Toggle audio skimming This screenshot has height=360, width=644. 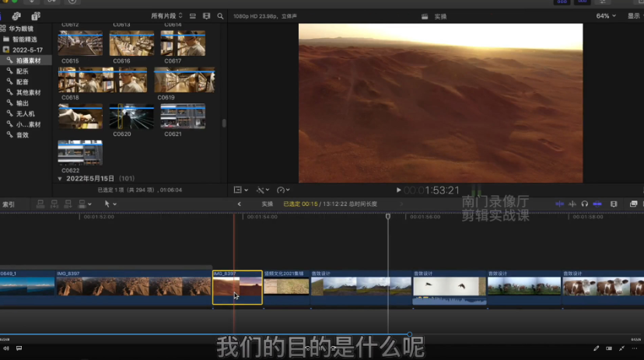coord(572,204)
